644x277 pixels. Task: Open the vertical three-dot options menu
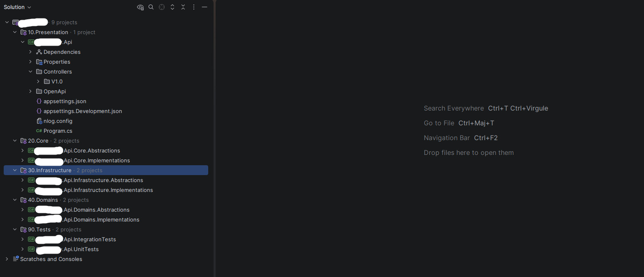194,7
